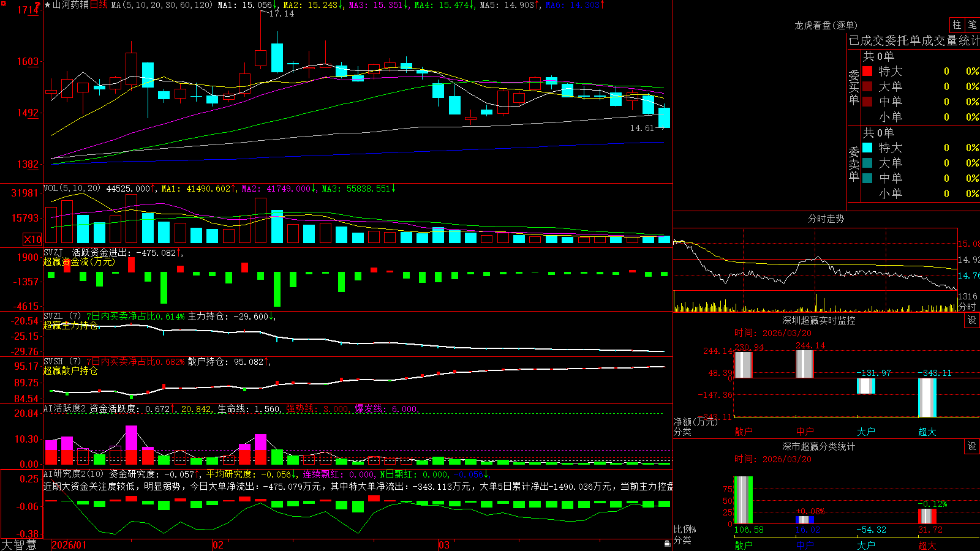Click the 超大 label in 实时监控 chart

pos(927,432)
